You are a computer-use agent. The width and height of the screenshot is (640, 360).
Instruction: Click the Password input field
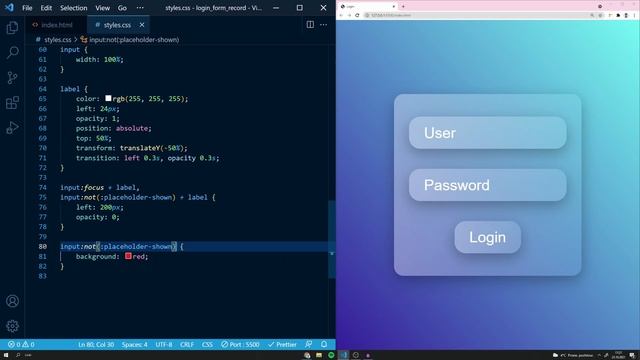pyautogui.click(x=487, y=185)
